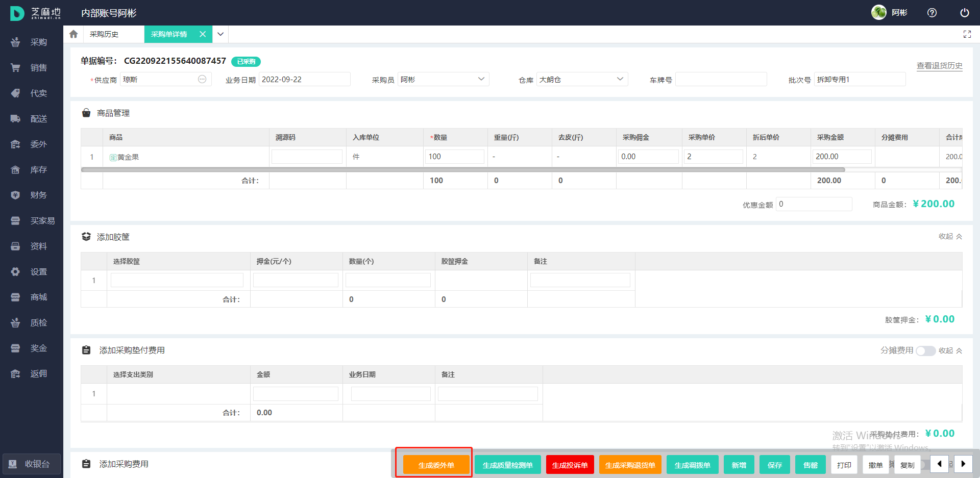Open the 资料 sidebar menu
The height and width of the screenshot is (478, 980).
[x=32, y=246]
